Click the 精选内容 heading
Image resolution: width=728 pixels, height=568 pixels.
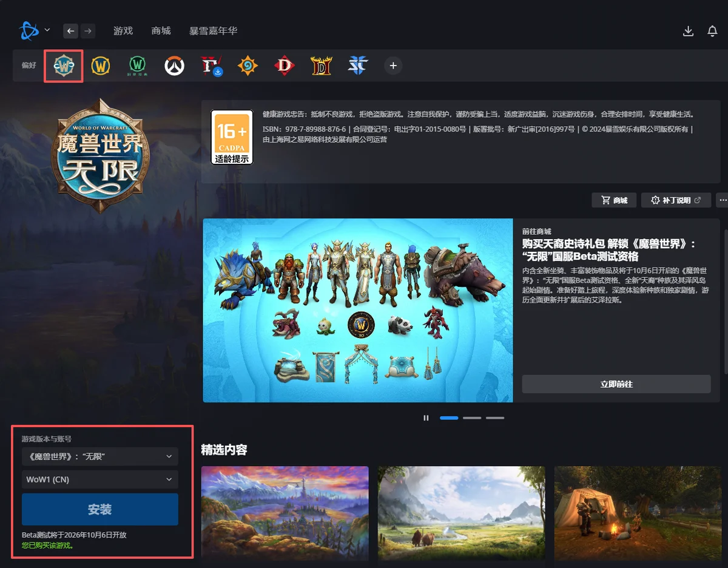[224, 450]
